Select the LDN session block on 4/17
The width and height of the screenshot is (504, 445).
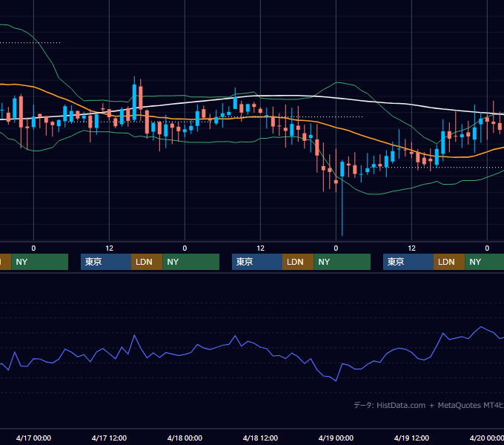point(147,262)
